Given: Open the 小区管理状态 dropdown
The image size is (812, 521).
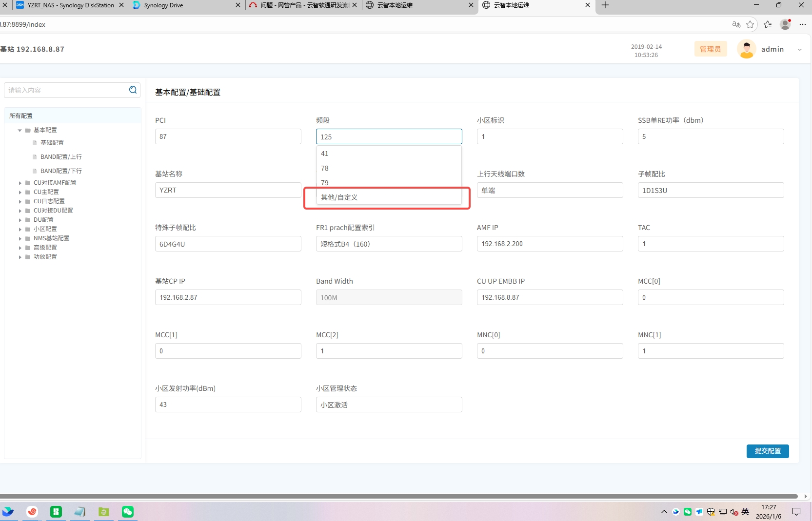Looking at the screenshot, I should [389, 405].
